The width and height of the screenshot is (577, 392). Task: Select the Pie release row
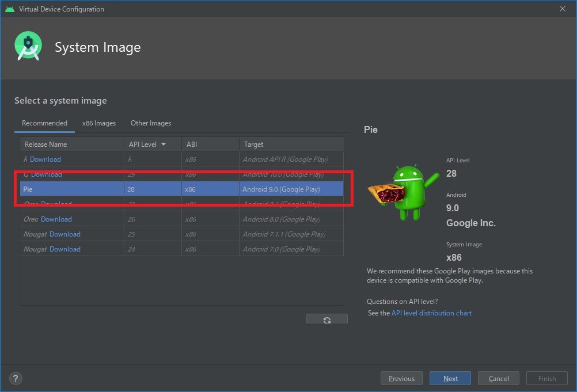coord(182,189)
